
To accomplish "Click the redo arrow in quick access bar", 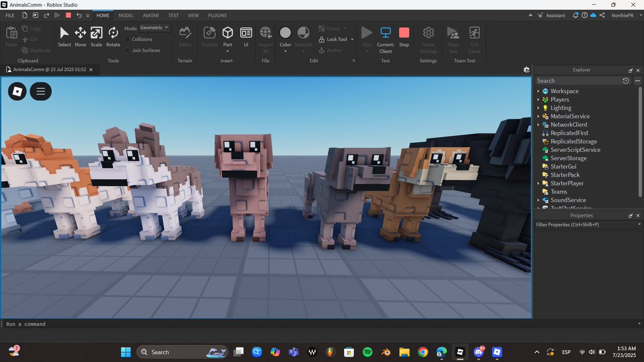I will (x=47, y=16).
